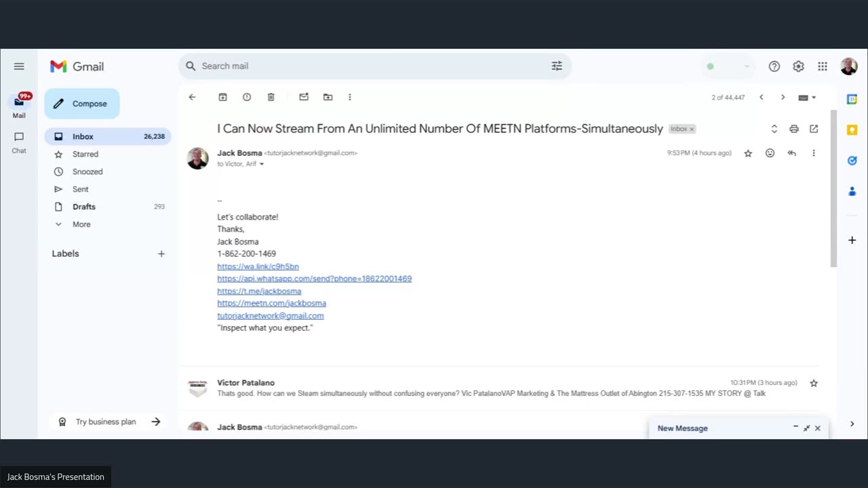Show trimmed content dashes

coord(220,201)
